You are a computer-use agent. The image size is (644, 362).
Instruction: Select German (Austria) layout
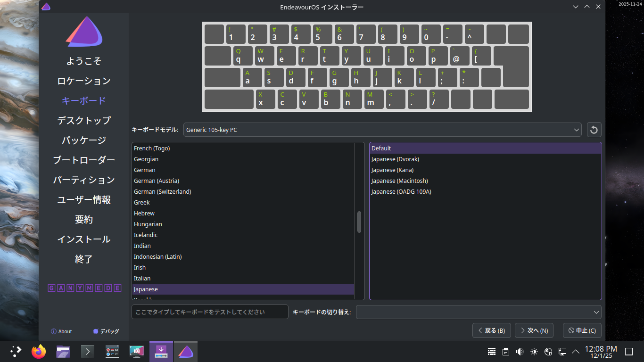243,181
